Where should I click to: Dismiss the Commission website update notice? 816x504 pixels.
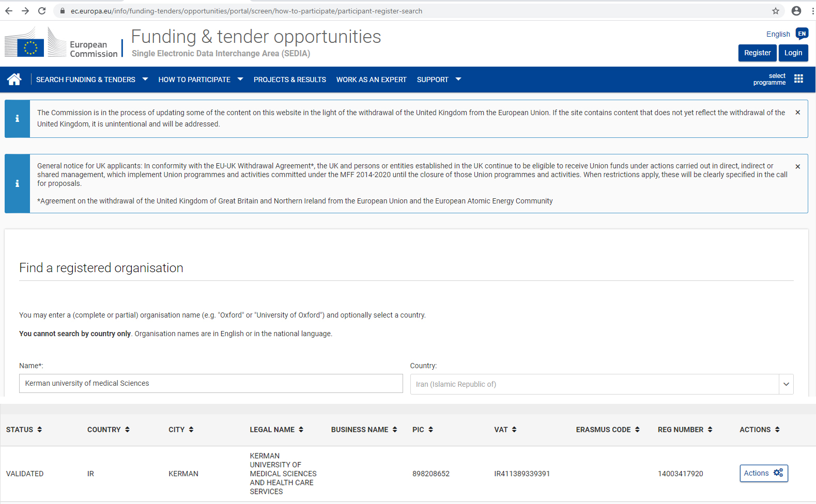tap(797, 113)
